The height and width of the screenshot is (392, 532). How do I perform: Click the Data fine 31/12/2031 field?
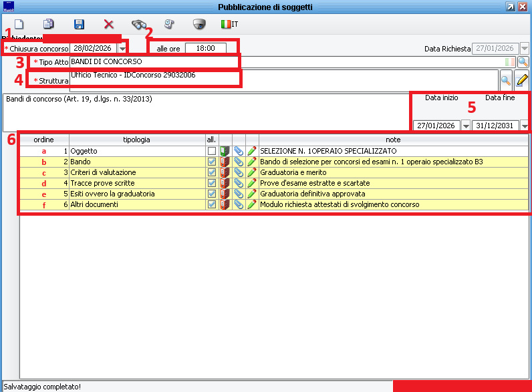click(x=495, y=126)
